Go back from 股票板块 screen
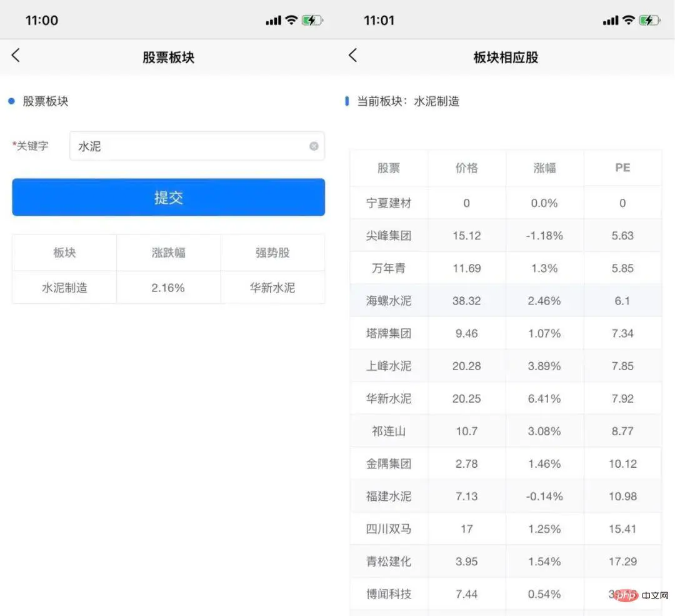 (16, 55)
